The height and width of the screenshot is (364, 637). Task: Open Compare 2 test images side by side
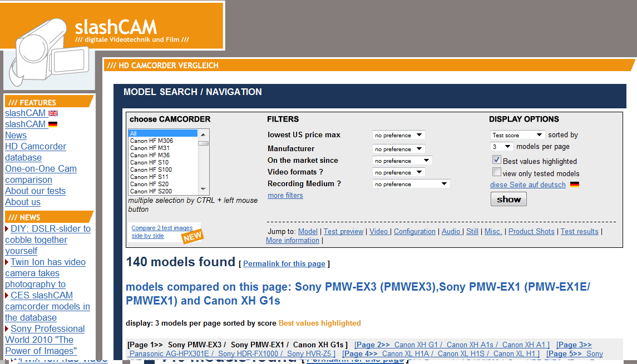pos(162,232)
